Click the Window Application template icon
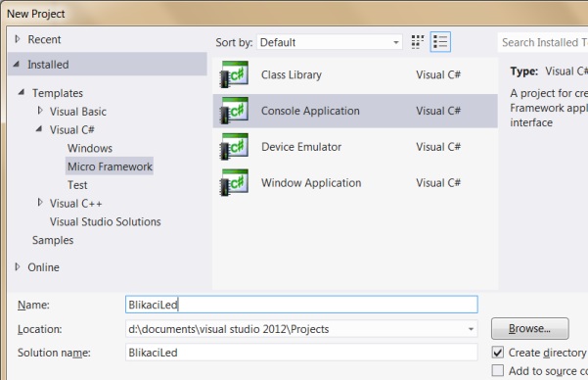588x380 pixels. (235, 182)
